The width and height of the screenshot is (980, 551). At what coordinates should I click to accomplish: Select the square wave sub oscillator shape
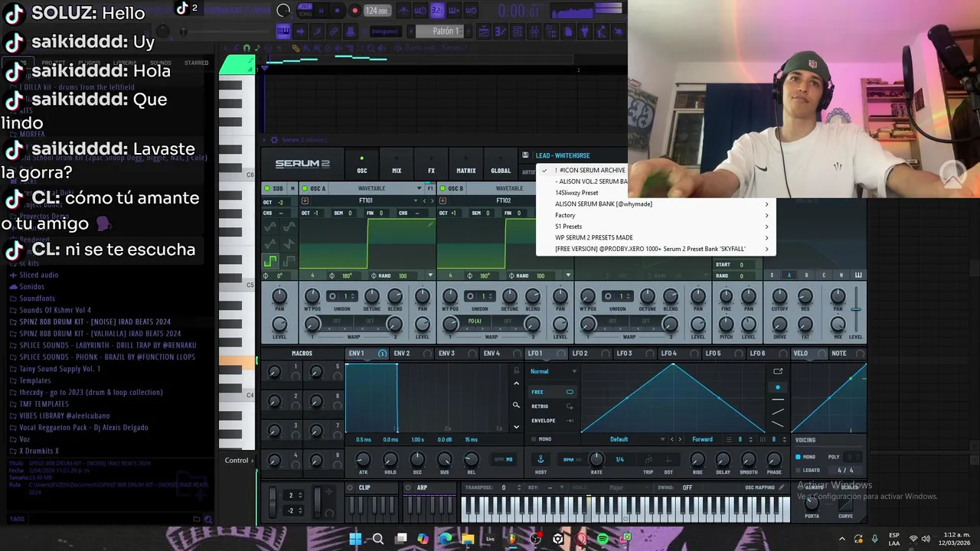[269, 260]
